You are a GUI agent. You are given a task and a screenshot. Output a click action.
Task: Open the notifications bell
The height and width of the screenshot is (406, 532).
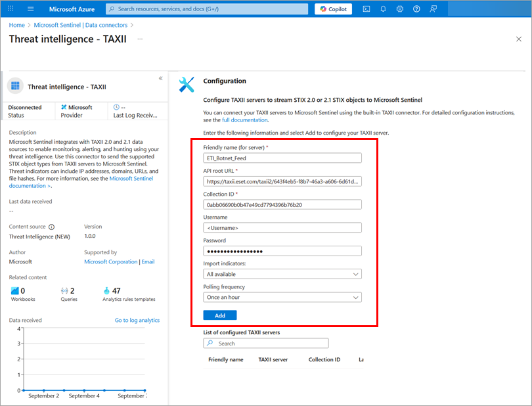click(x=383, y=9)
